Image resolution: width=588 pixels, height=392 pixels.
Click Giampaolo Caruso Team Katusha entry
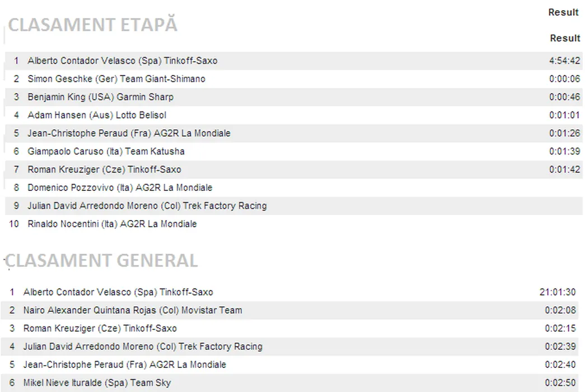click(106, 151)
